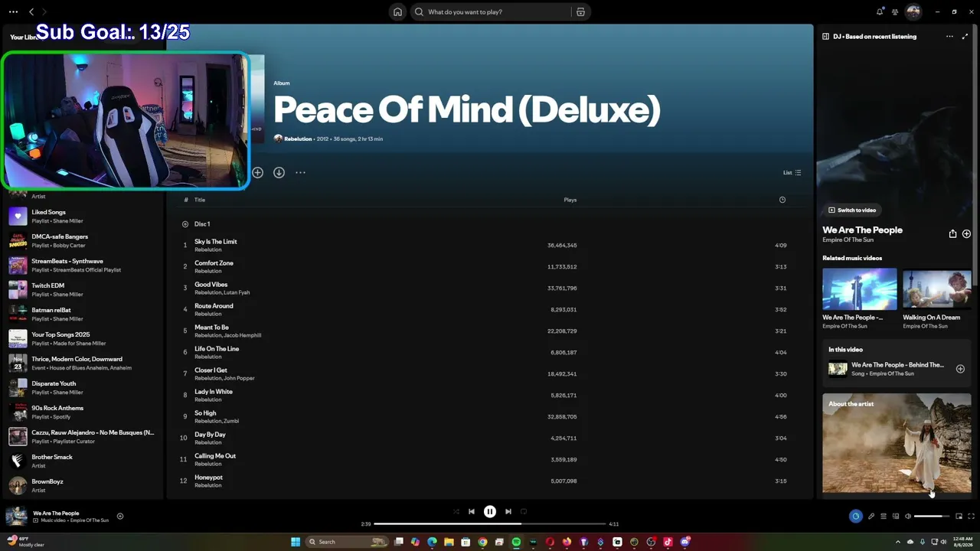Screen dimensions: 980x551
Task: Open the miniplayer
Action: 959,517
